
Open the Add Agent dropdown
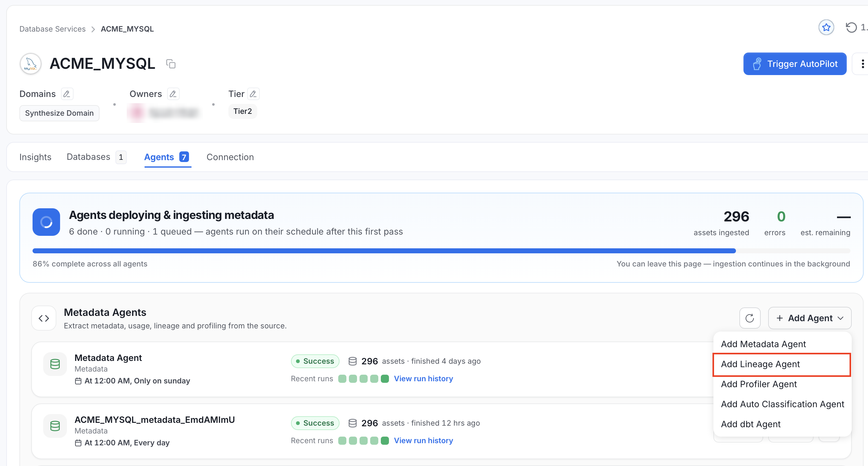(810, 318)
